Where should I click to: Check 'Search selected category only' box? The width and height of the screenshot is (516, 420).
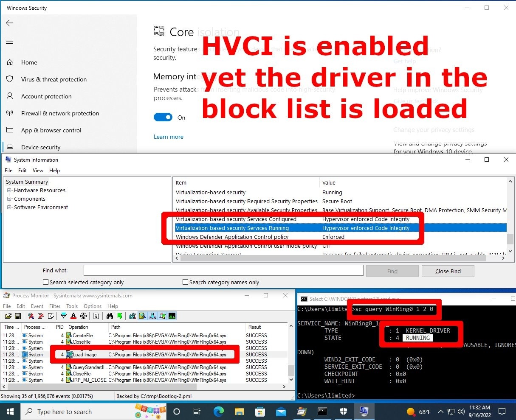tap(46, 282)
